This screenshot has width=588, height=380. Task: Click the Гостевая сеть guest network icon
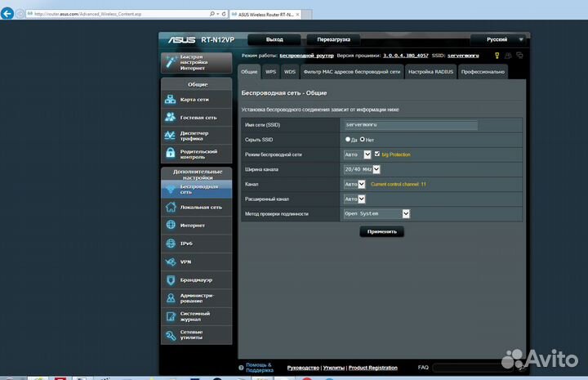[x=170, y=117]
